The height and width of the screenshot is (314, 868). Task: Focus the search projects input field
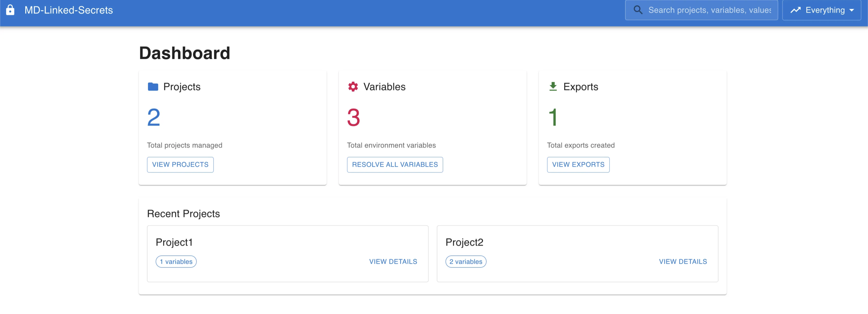[x=709, y=10]
